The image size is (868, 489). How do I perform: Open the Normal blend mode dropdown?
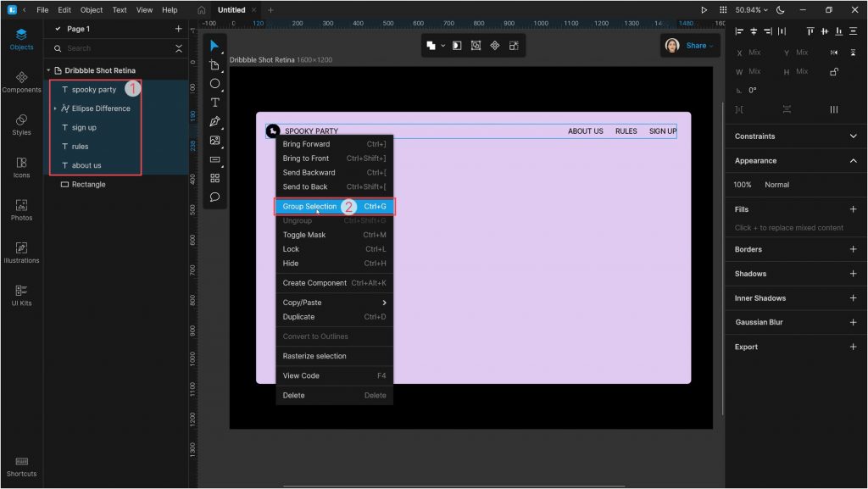[x=776, y=185]
